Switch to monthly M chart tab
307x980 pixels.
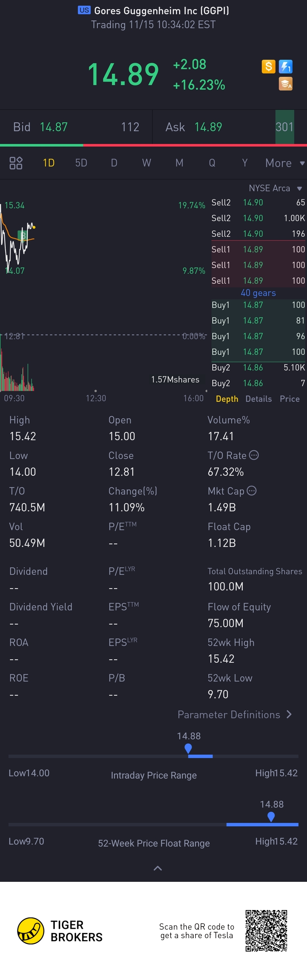click(179, 163)
